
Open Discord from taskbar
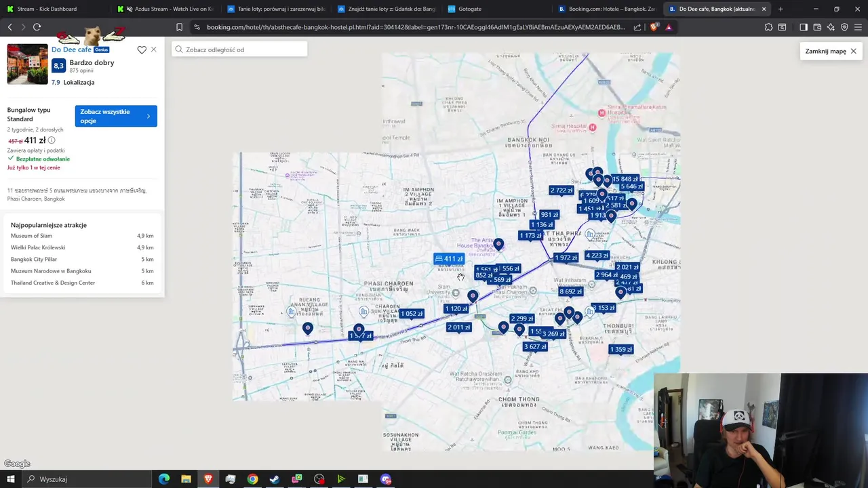tap(386, 479)
